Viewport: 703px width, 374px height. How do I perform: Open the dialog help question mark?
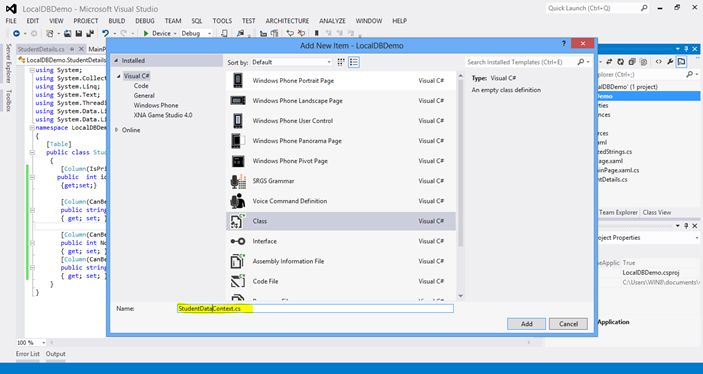click(564, 44)
